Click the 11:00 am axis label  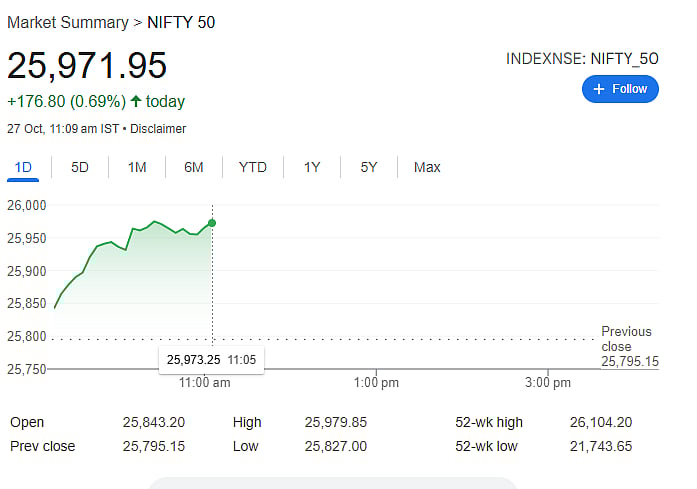205,383
